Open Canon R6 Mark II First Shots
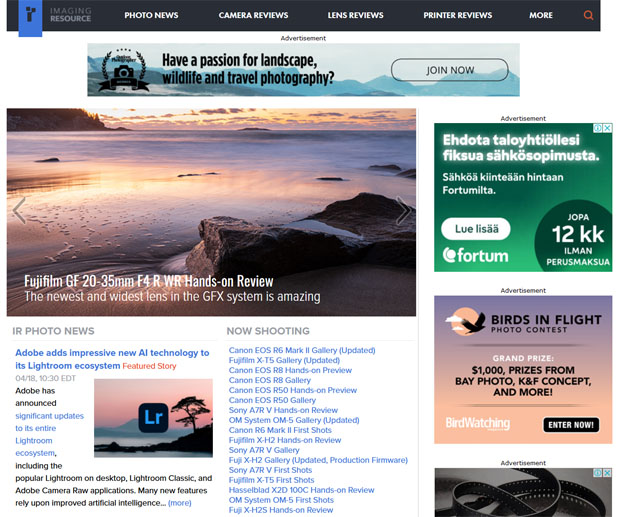 [280, 430]
